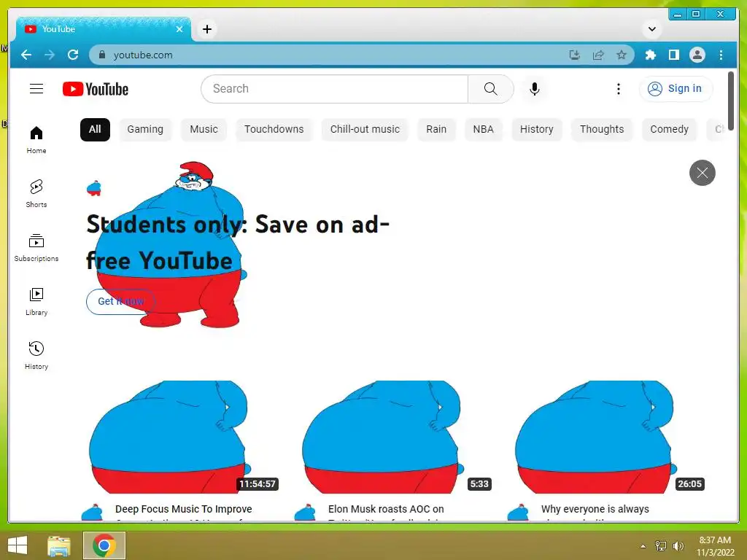Open History in sidebar

[x=36, y=356]
